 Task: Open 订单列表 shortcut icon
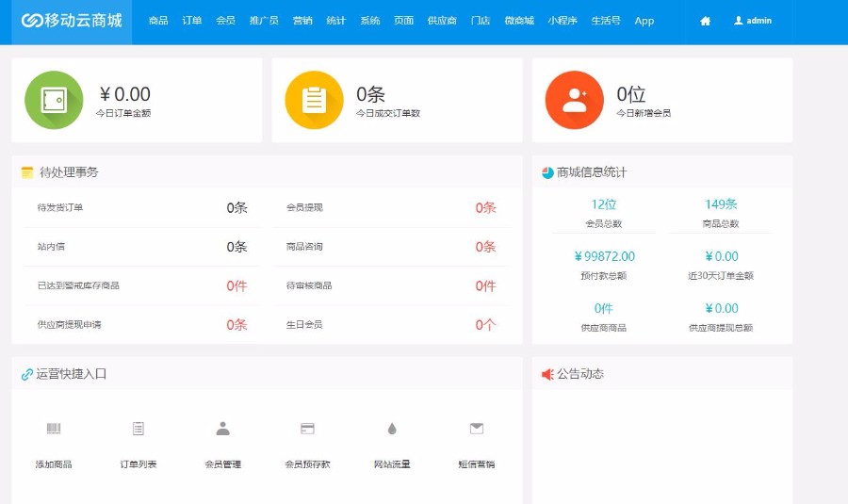point(139,429)
